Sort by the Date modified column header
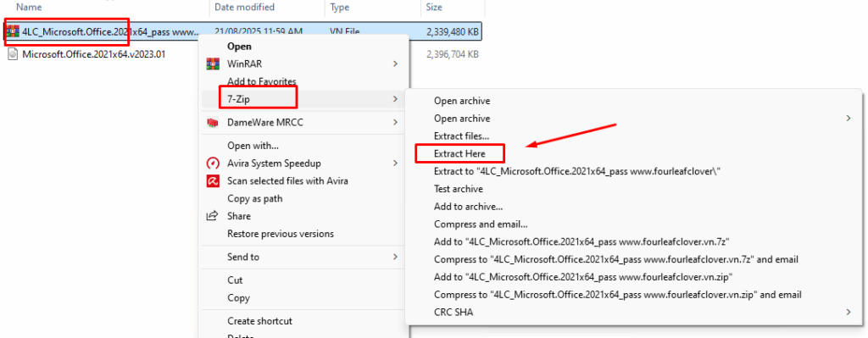 [244, 8]
